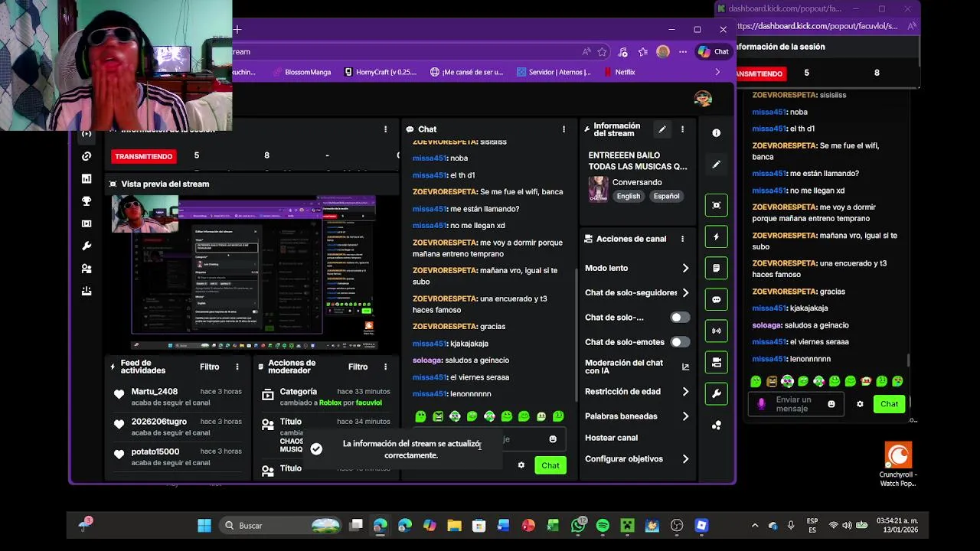Image resolution: width=980 pixels, height=551 pixels.
Task: Open the trophy icon in left sidebar
Action: [87, 201]
